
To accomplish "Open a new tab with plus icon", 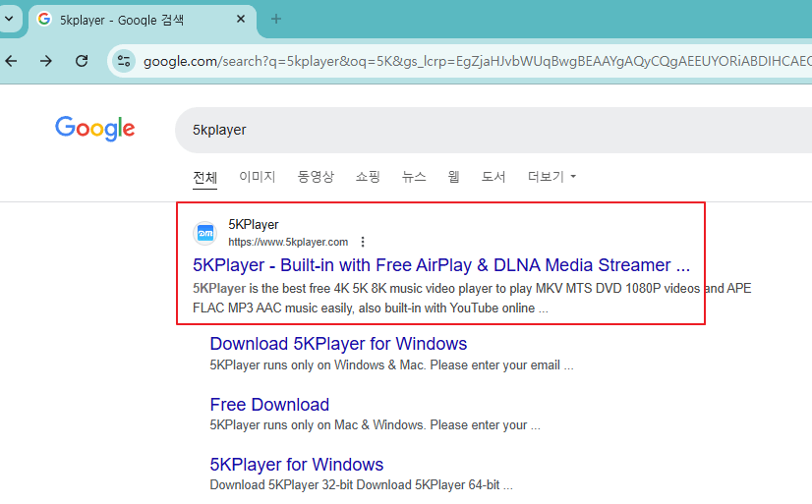I will click(276, 19).
